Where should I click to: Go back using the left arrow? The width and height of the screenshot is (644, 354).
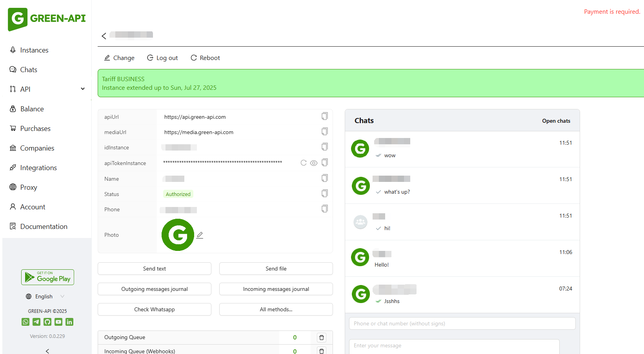pyautogui.click(x=104, y=36)
